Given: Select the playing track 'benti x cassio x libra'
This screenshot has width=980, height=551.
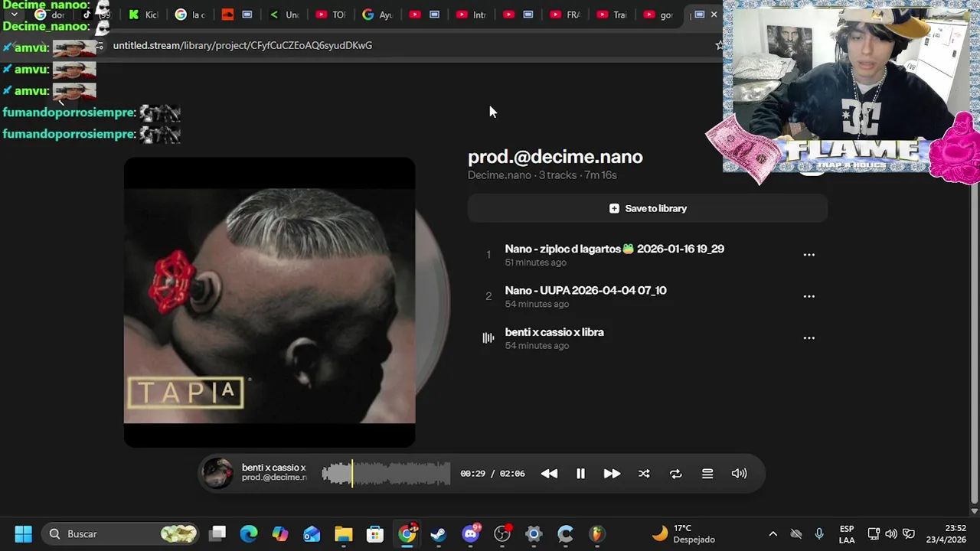Looking at the screenshot, I should [x=554, y=332].
